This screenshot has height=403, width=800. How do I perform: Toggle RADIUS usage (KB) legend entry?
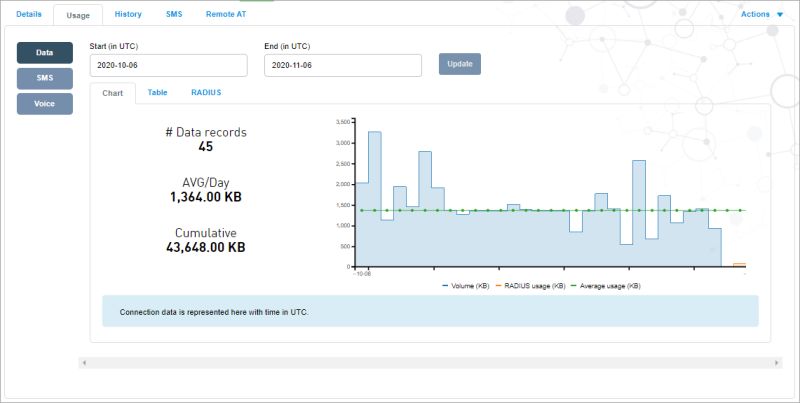pyautogui.click(x=530, y=286)
